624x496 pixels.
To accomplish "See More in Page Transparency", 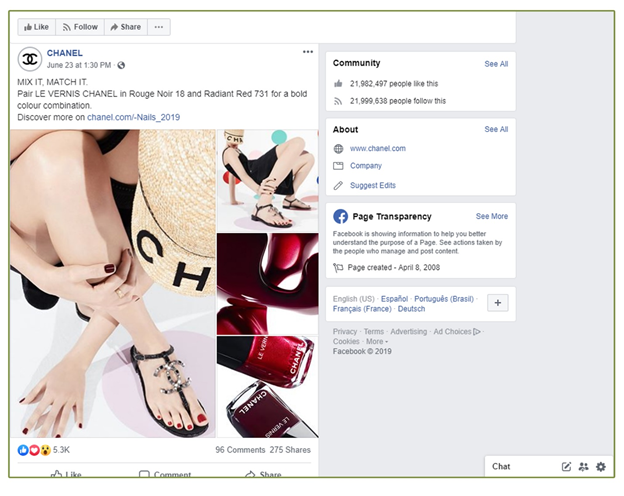I will [492, 216].
